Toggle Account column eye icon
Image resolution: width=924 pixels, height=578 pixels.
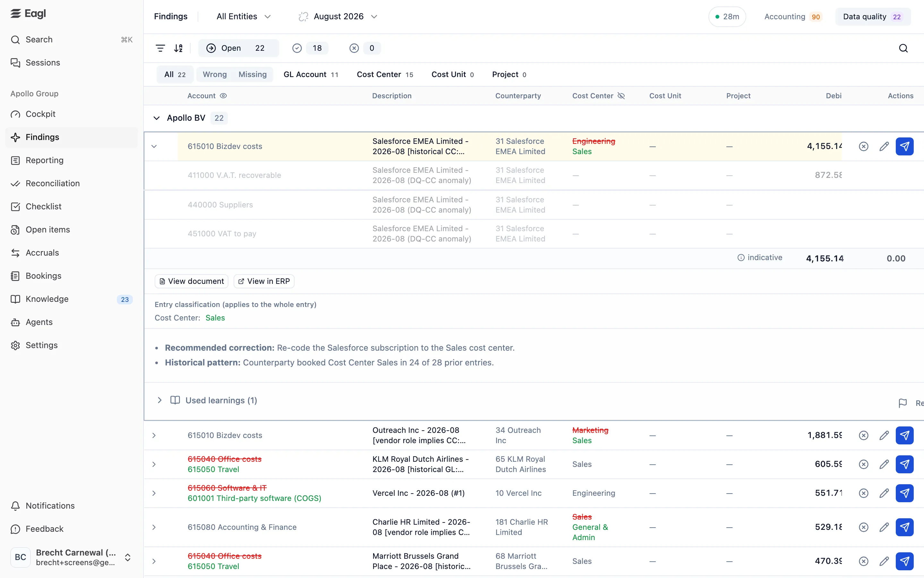tap(223, 96)
